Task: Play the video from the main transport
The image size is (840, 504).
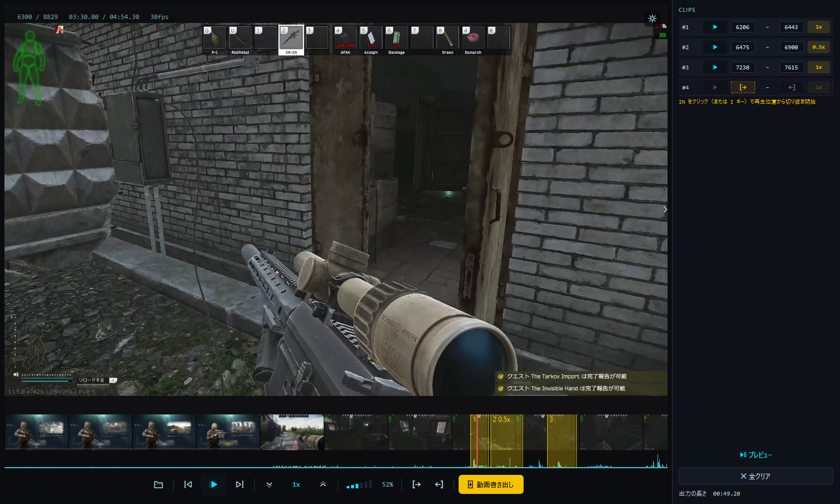Action: (x=213, y=484)
